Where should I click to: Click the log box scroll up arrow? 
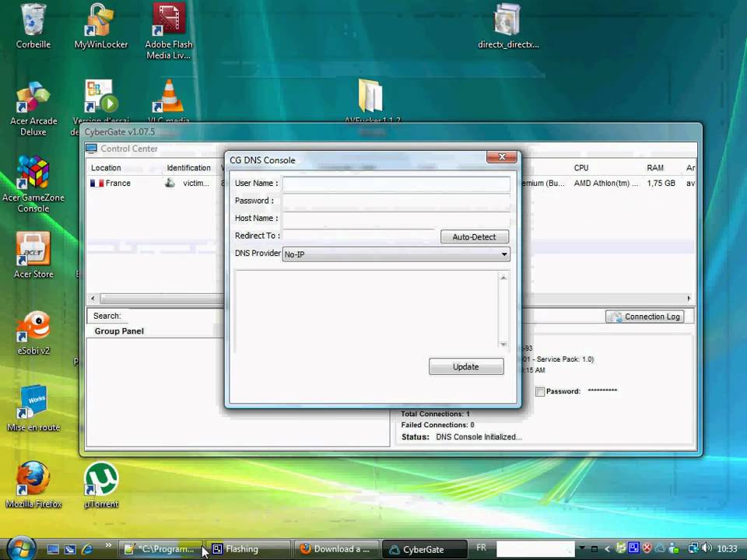pos(503,278)
